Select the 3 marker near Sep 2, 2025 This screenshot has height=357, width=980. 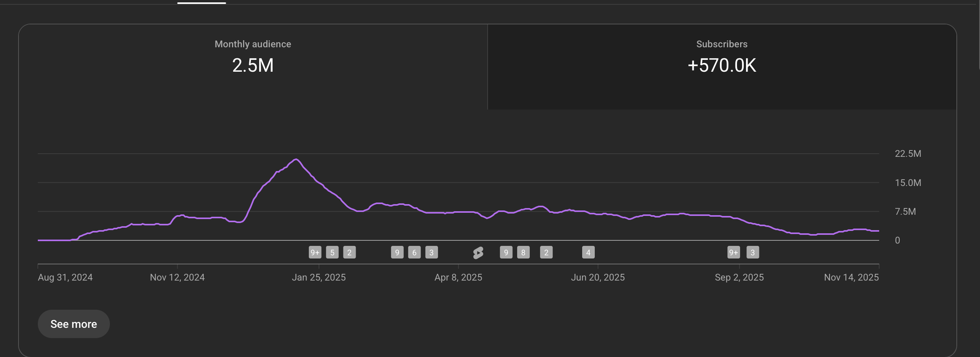click(x=753, y=253)
